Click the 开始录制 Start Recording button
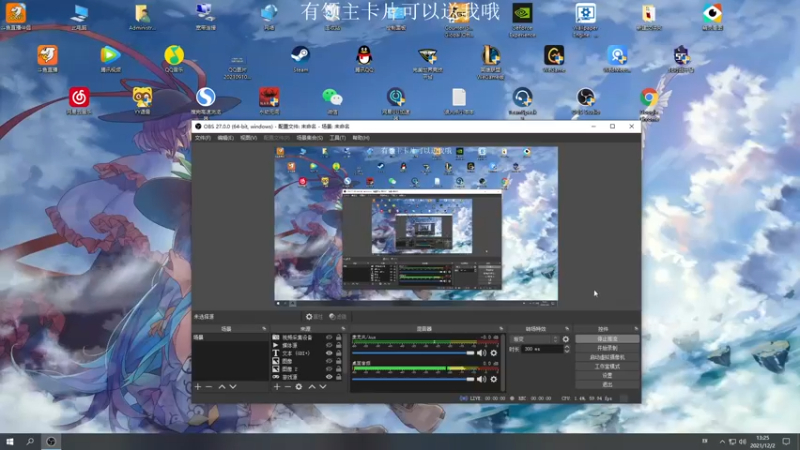Viewport: 800px width, 450px height. [607, 348]
